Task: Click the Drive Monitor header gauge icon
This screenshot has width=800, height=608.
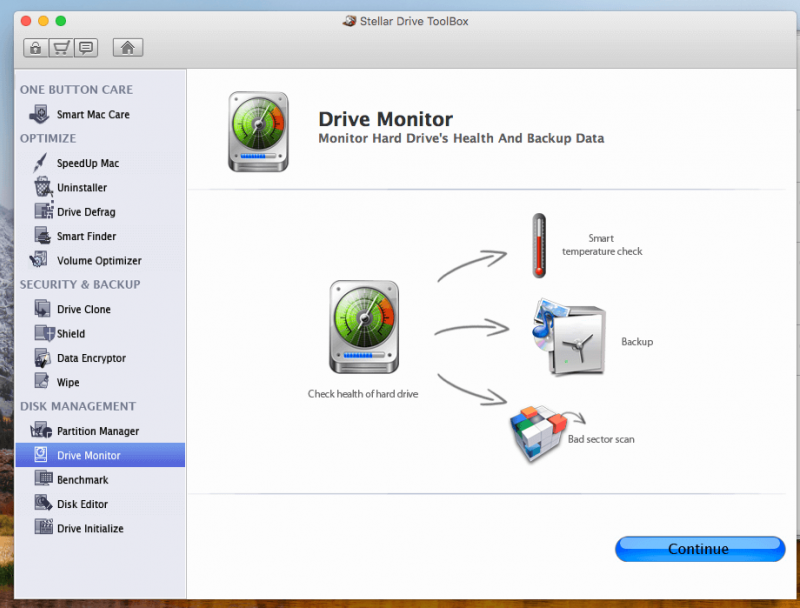Action: pyautogui.click(x=258, y=132)
